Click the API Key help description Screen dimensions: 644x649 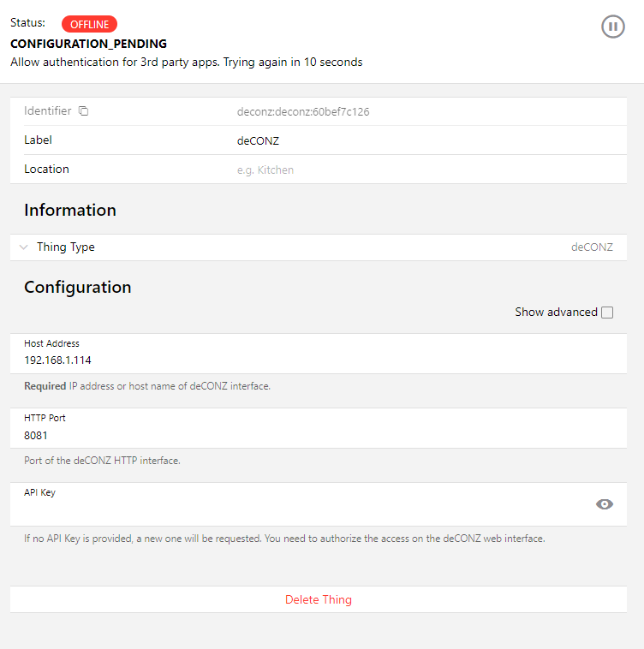click(x=283, y=539)
